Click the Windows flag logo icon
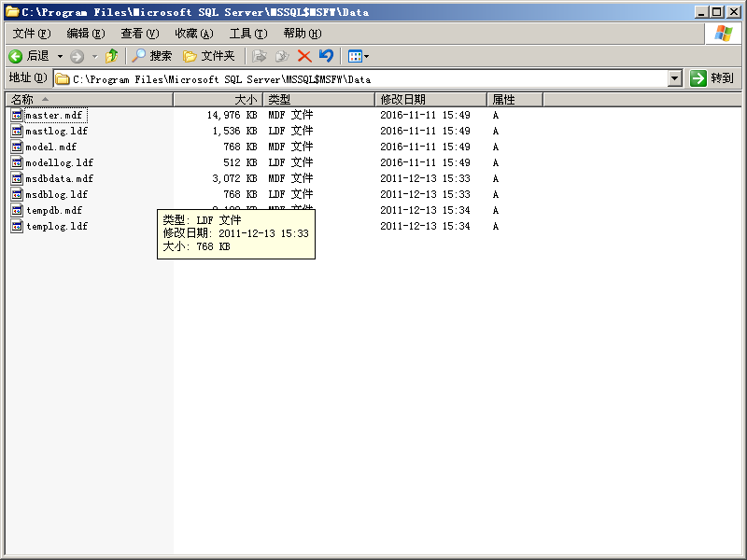The image size is (747, 560). pos(724,34)
